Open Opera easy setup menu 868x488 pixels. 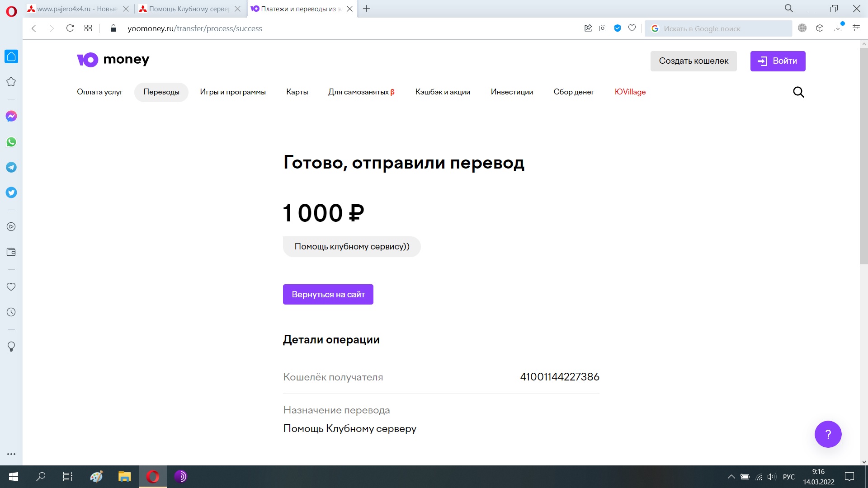(856, 28)
